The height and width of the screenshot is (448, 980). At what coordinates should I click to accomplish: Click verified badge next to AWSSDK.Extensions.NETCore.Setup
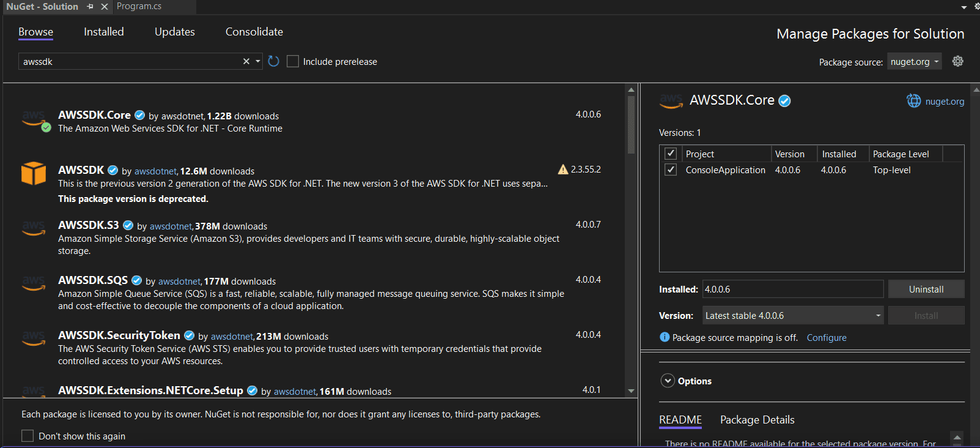pos(252,390)
